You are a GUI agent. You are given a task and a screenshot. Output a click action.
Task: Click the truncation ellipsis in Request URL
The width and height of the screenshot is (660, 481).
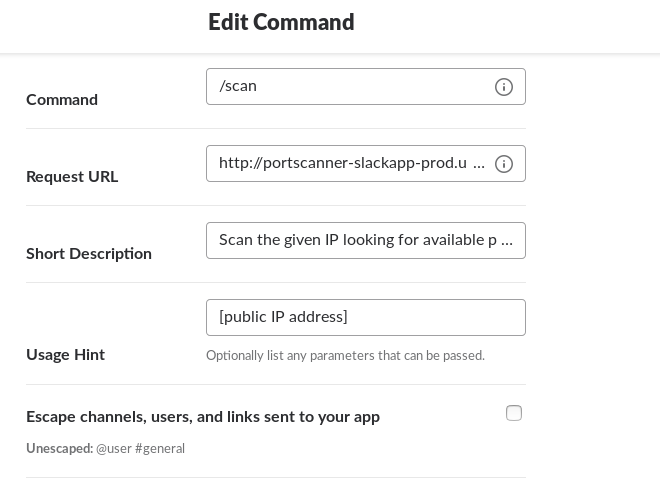pyautogui.click(x=479, y=164)
